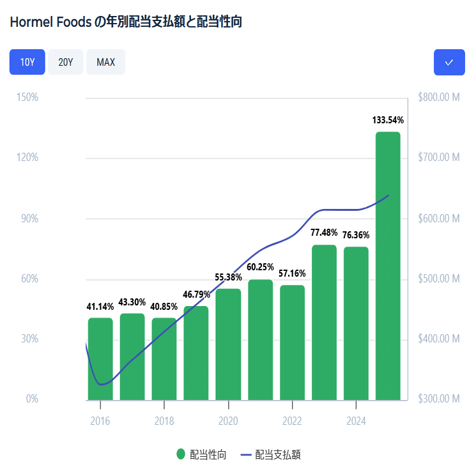Click the green 配当性向 legend dot

coord(181,454)
